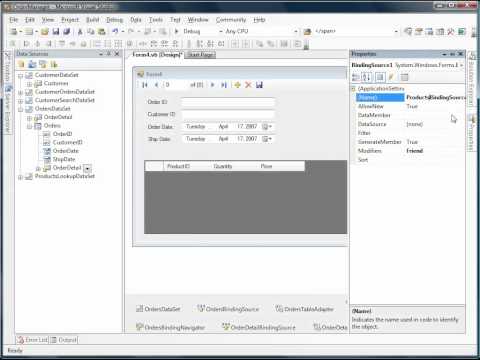
Task: Expand the CustomerOrdersDataSet node
Action: pos(21,92)
